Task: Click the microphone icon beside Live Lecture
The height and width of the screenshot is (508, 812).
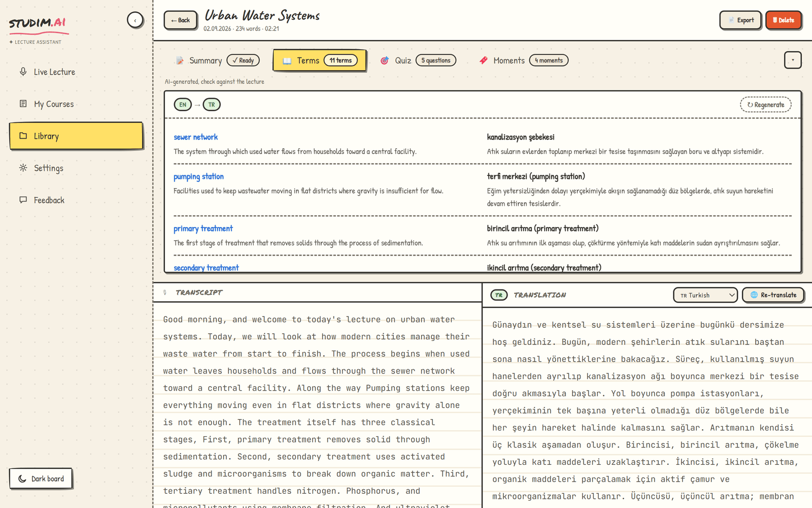Action: [23, 72]
